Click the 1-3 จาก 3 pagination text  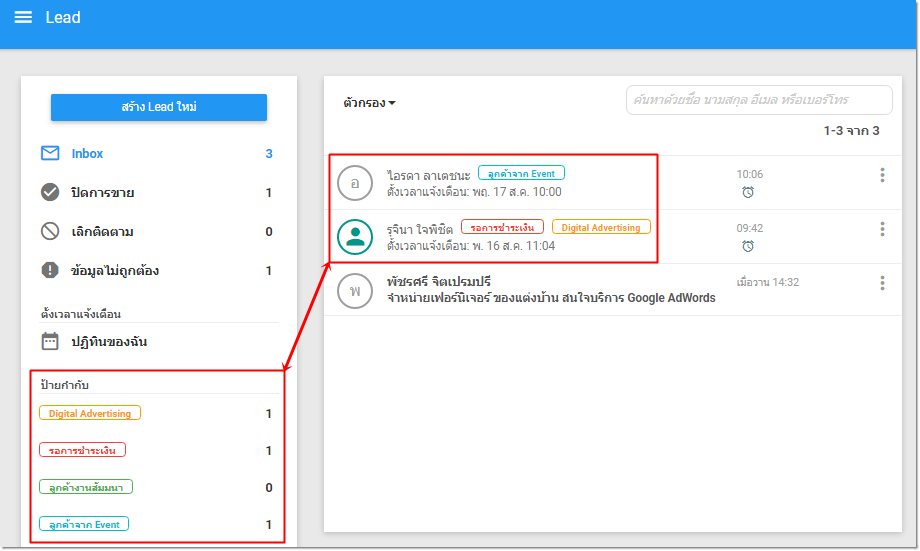tap(851, 130)
